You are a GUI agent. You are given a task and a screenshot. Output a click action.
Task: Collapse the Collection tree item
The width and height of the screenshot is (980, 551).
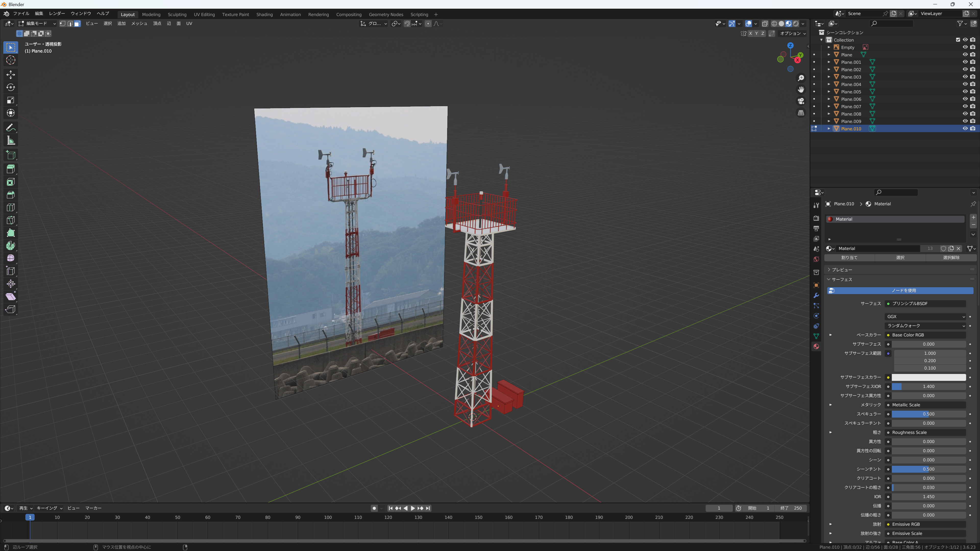click(x=822, y=40)
